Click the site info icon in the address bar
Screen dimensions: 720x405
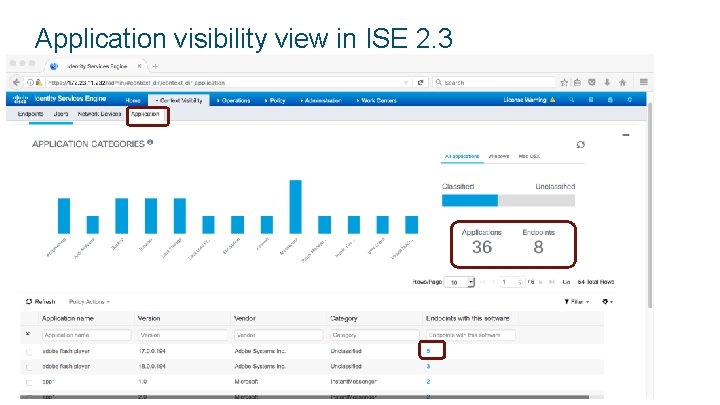tap(30, 83)
